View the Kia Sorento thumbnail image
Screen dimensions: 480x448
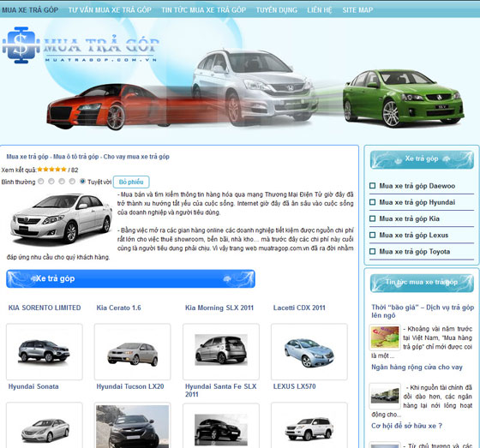point(45,351)
